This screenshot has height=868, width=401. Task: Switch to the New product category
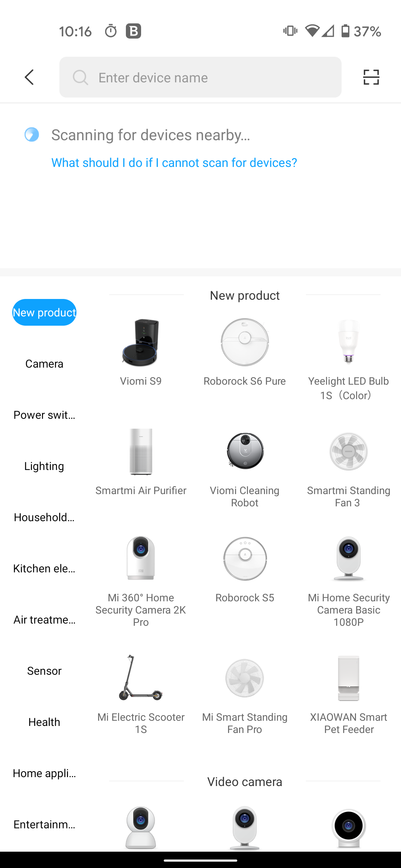point(44,312)
